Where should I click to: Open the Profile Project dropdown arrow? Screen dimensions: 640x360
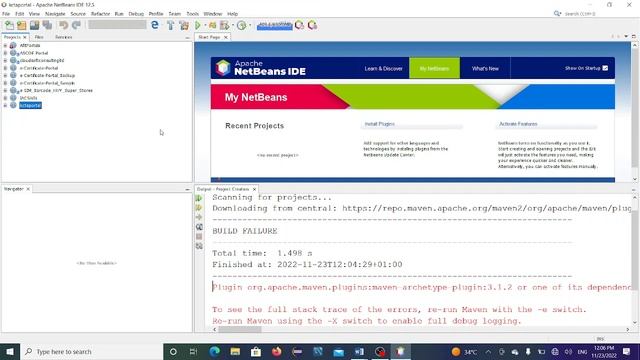click(233, 25)
